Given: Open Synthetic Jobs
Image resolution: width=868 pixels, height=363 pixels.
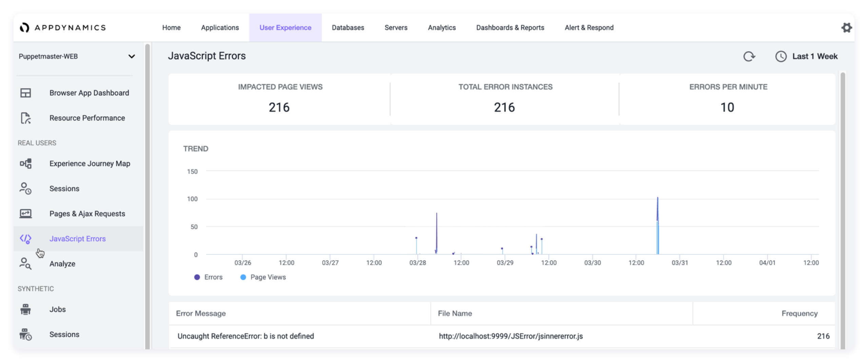Looking at the screenshot, I should pyautogui.click(x=58, y=309).
